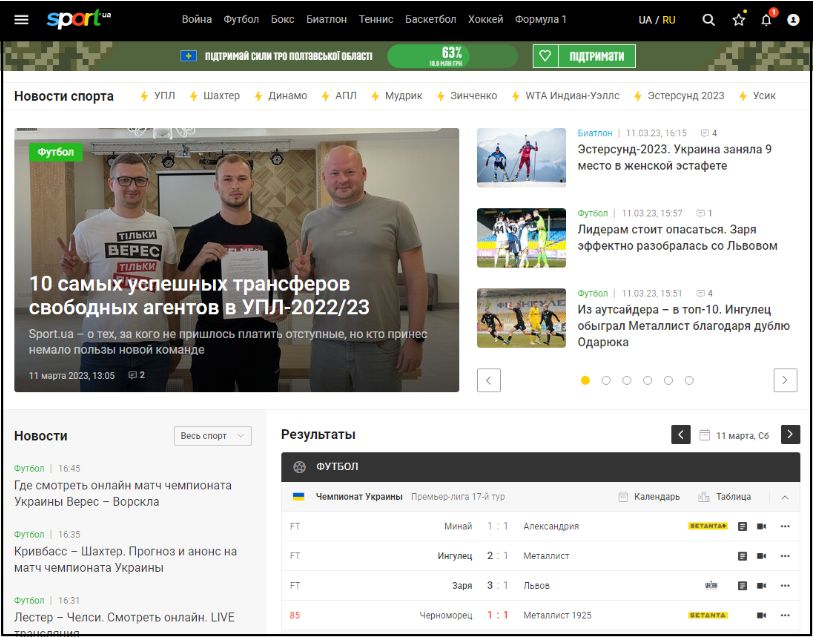Select second carousel dot
Viewport: 813px width, 637px height.
[x=606, y=380]
